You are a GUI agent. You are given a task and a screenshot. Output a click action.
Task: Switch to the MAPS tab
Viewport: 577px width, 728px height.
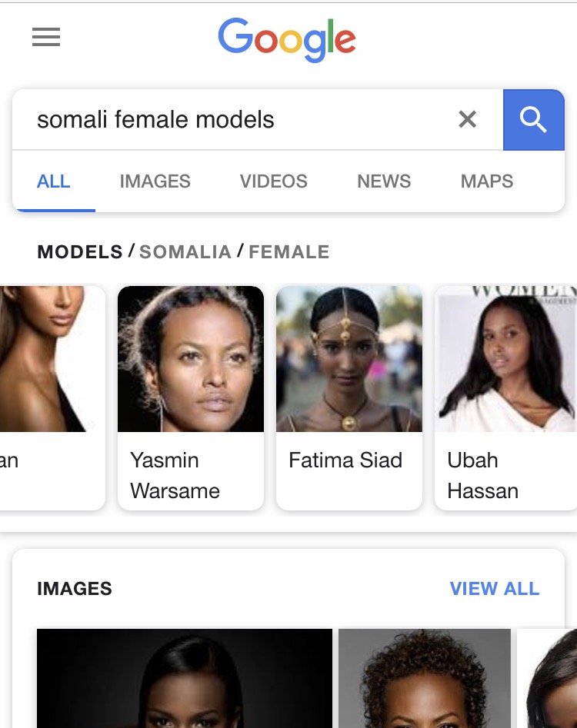click(x=487, y=181)
